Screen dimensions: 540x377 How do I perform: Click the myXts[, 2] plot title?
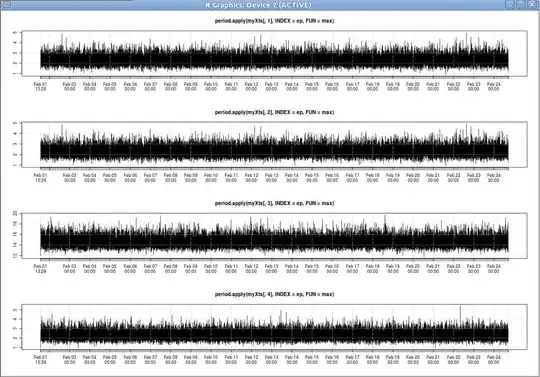pos(274,112)
